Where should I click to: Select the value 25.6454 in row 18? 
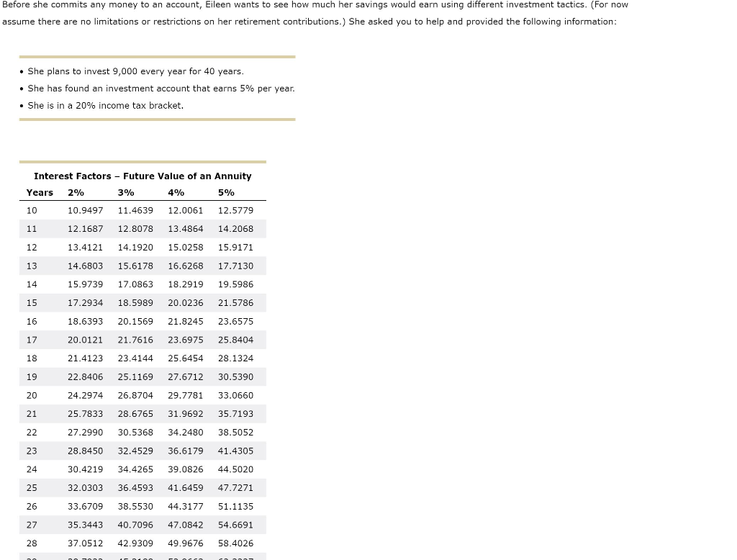tap(186, 358)
